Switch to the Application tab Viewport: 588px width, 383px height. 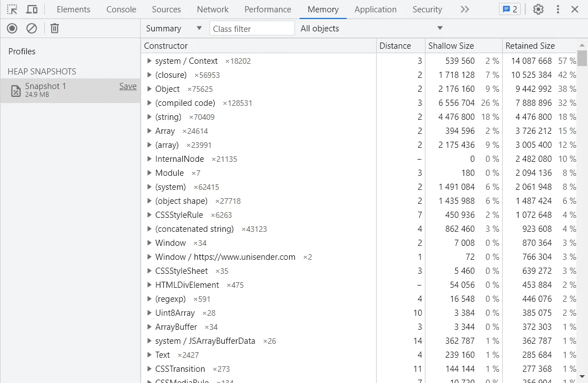click(375, 10)
